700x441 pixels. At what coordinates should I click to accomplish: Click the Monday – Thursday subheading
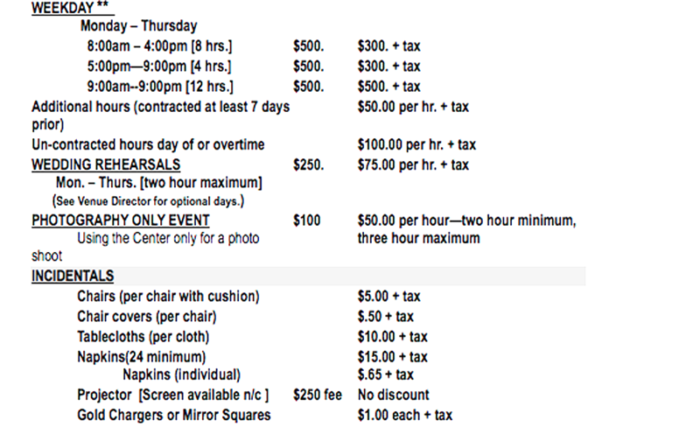click(138, 26)
